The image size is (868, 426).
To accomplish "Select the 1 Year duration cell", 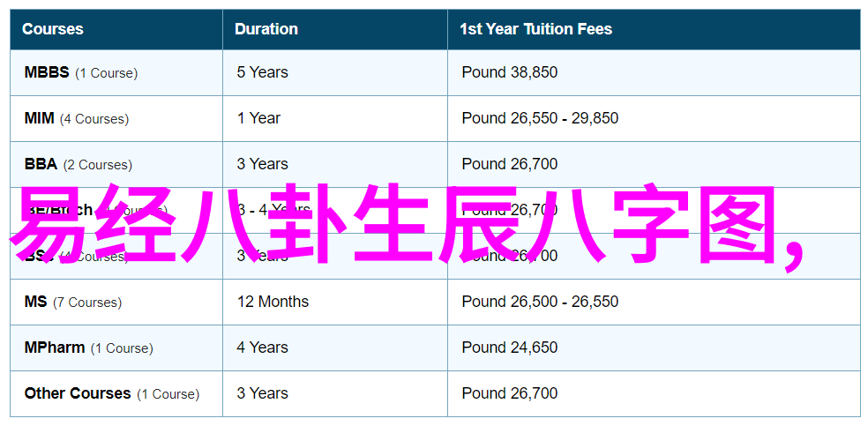I will pyautogui.click(x=258, y=118).
